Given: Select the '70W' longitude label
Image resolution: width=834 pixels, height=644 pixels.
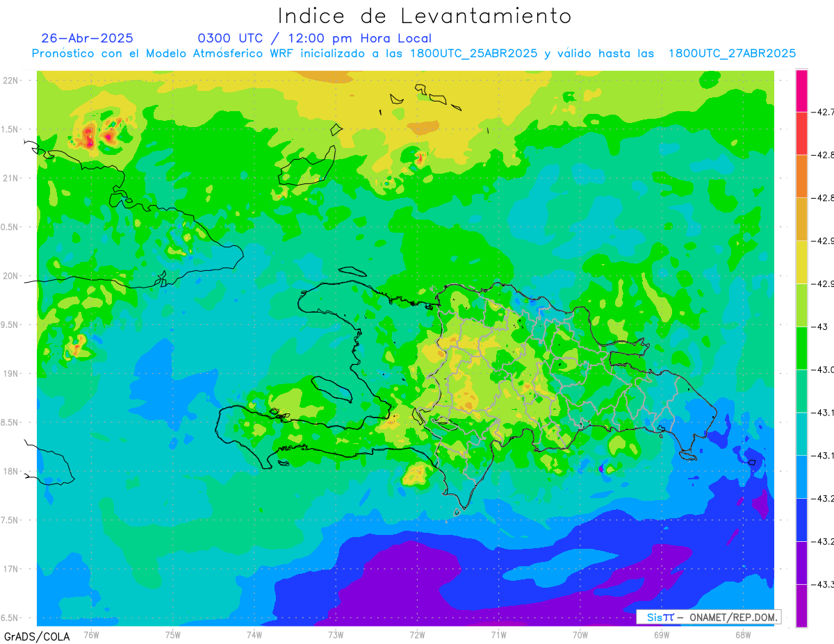Looking at the screenshot, I should tap(580, 634).
